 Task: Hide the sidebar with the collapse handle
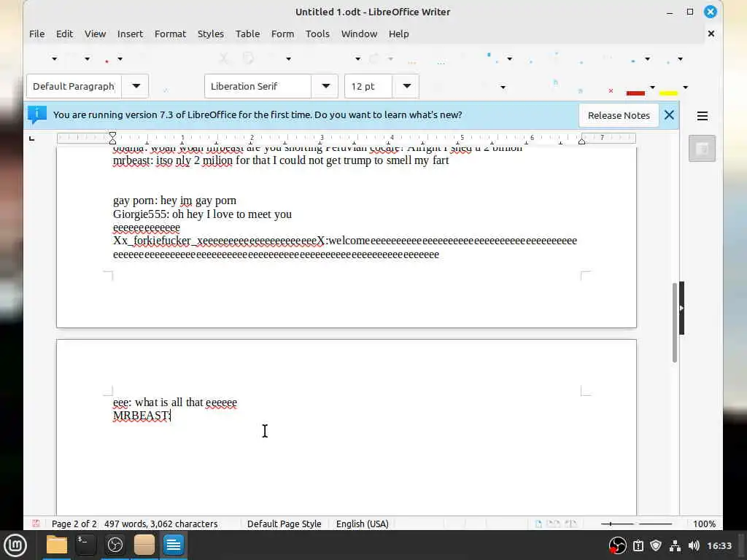[682, 308]
